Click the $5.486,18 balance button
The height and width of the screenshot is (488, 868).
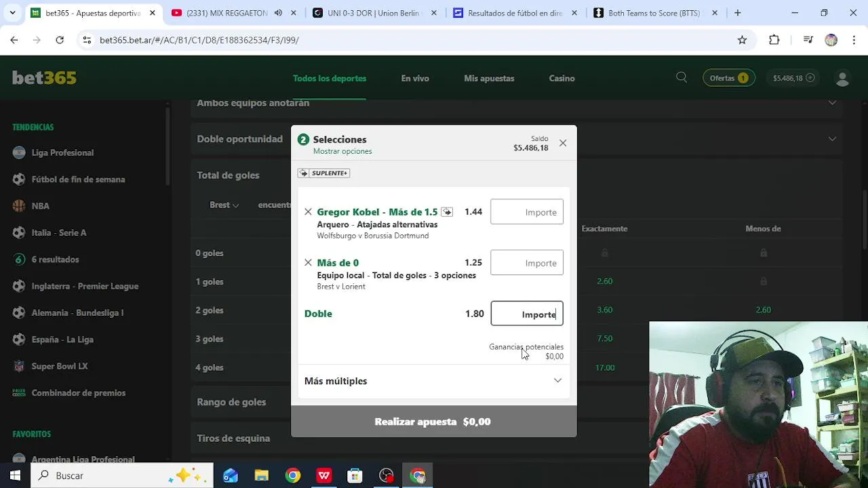[793, 78]
